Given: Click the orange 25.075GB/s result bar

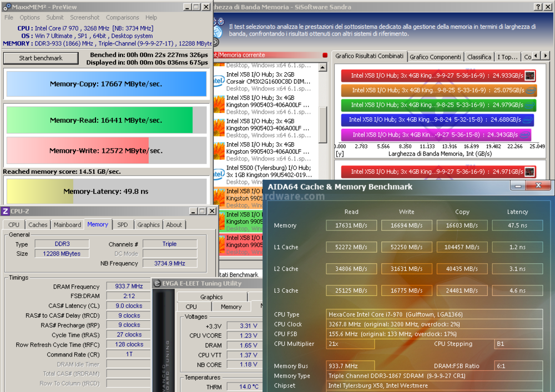Looking at the screenshot, I should 439,91.
